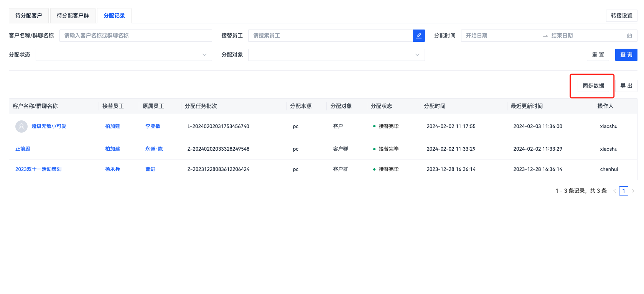
Task: Click the record count text 共 3 条
Action: pos(598,191)
